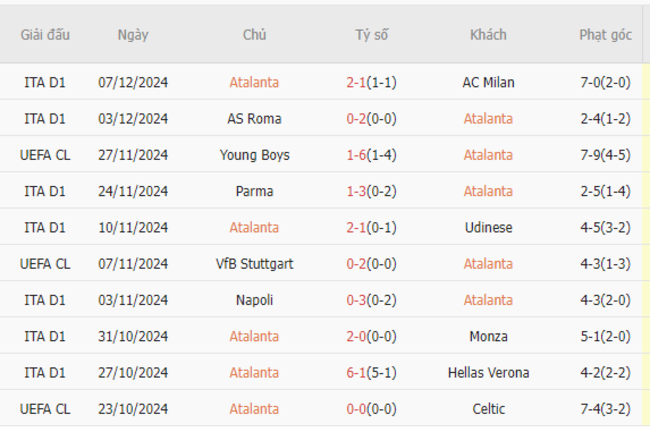
Task: Open the 0-0(0-0) Celtic match score
Action: 371,409
